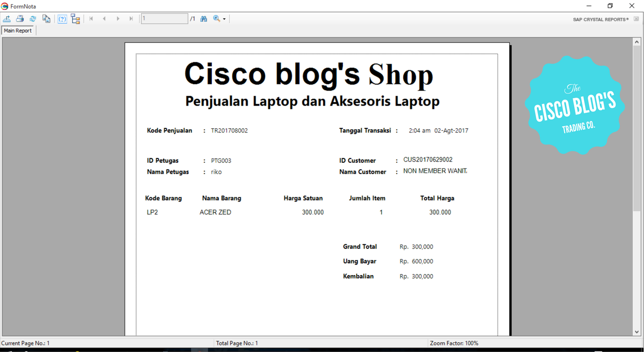The width and height of the screenshot is (644, 352).
Task: Click the vertical scrollbar thumb
Action: [637, 128]
